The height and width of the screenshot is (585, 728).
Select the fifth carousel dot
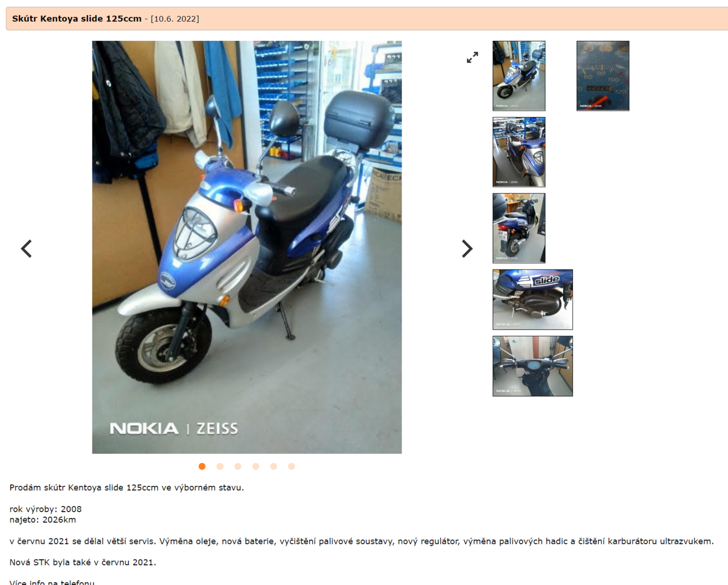click(x=274, y=466)
